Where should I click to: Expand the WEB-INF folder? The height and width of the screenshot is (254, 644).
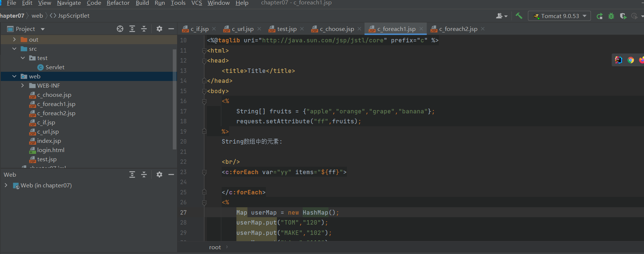click(x=23, y=85)
